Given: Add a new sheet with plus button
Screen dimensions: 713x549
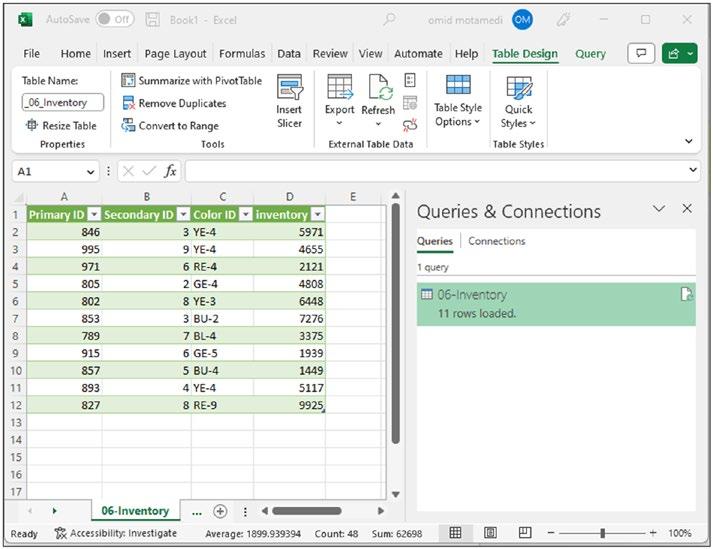Looking at the screenshot, I should pos(220,511).
